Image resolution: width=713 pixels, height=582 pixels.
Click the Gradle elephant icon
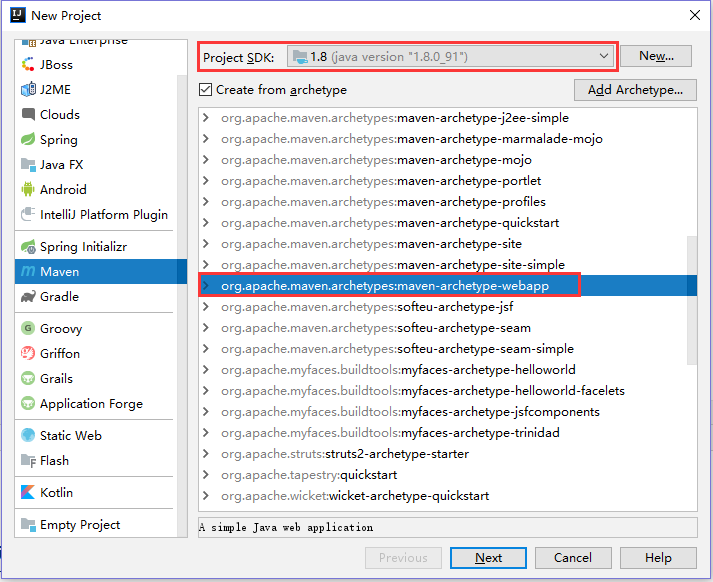click(x=28, y=296)
